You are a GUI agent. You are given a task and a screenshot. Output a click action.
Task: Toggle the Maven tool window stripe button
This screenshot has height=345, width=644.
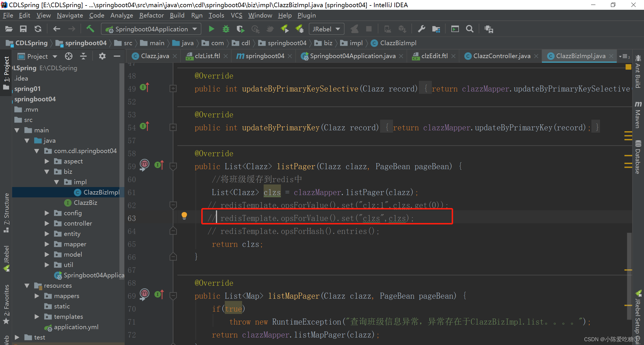coord(638,115)
